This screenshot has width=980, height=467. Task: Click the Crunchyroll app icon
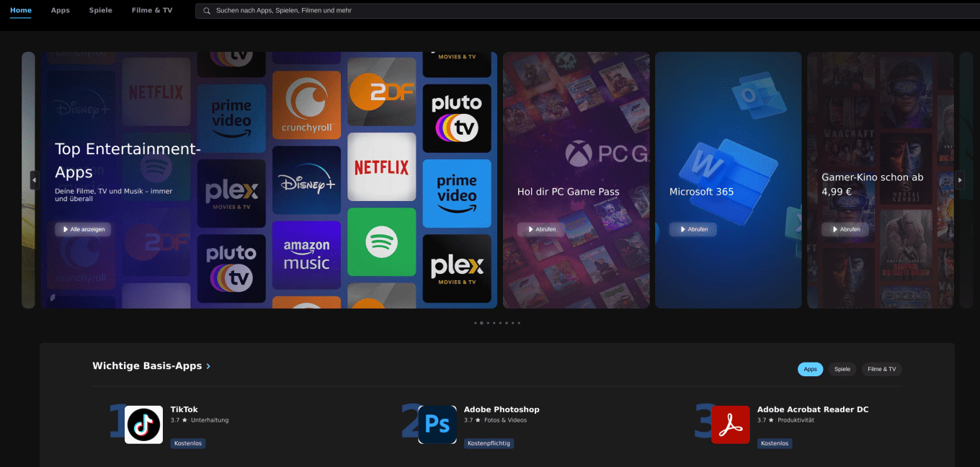point(306,104)
